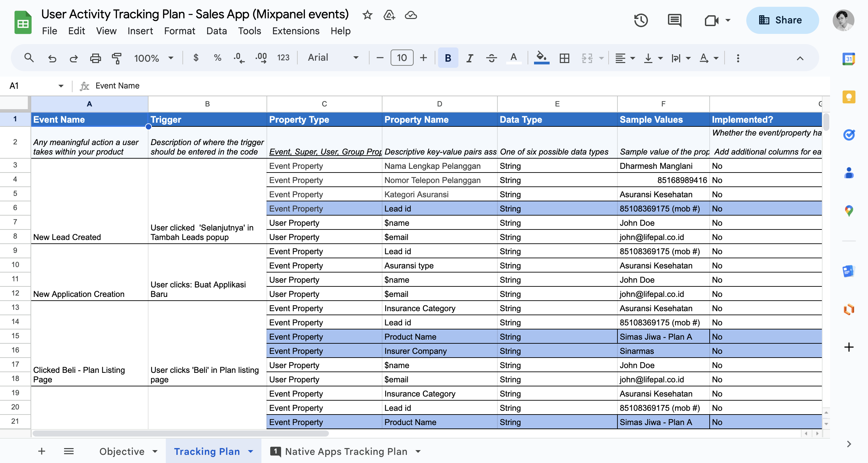868x463 pixels.
Task: Switch to Native Apps Tracking Plan sheet
Action: pyautogui.click(x=346, y=451)
